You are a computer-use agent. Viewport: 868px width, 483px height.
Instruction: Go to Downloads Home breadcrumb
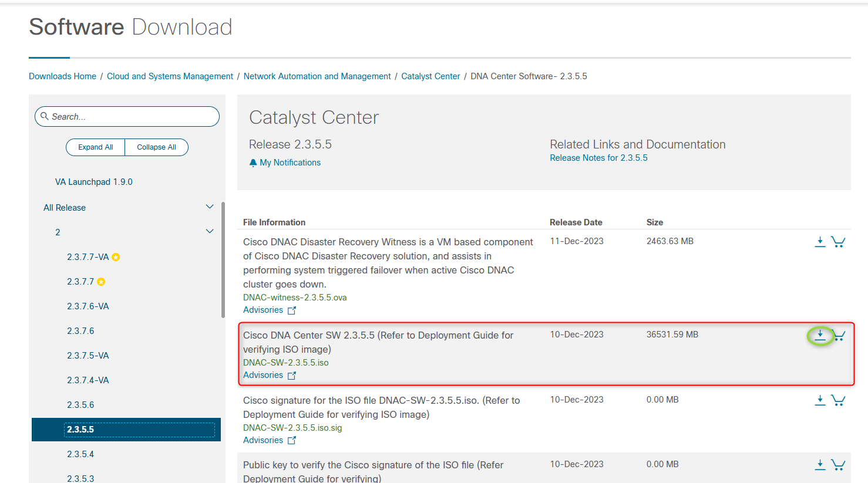62,76
